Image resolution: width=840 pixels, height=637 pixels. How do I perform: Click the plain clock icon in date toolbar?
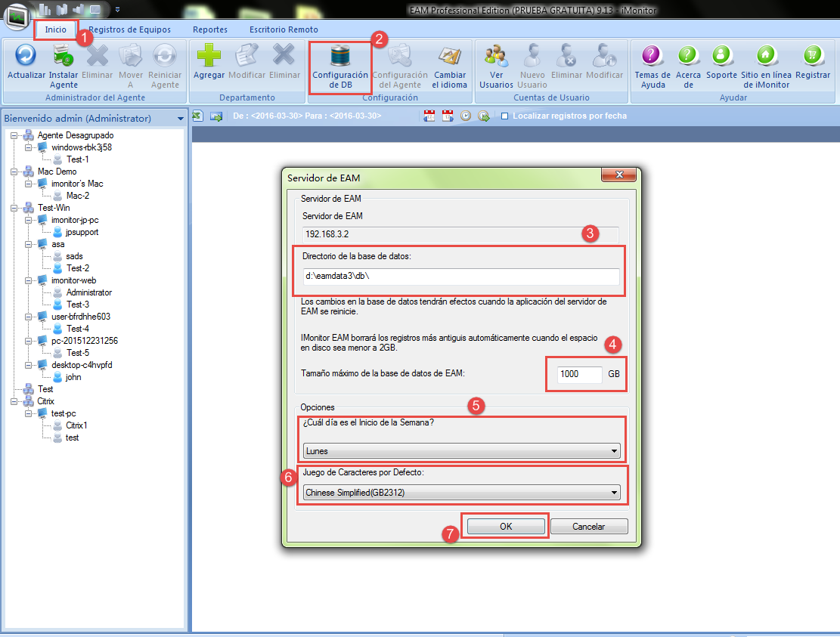(466, 116)
